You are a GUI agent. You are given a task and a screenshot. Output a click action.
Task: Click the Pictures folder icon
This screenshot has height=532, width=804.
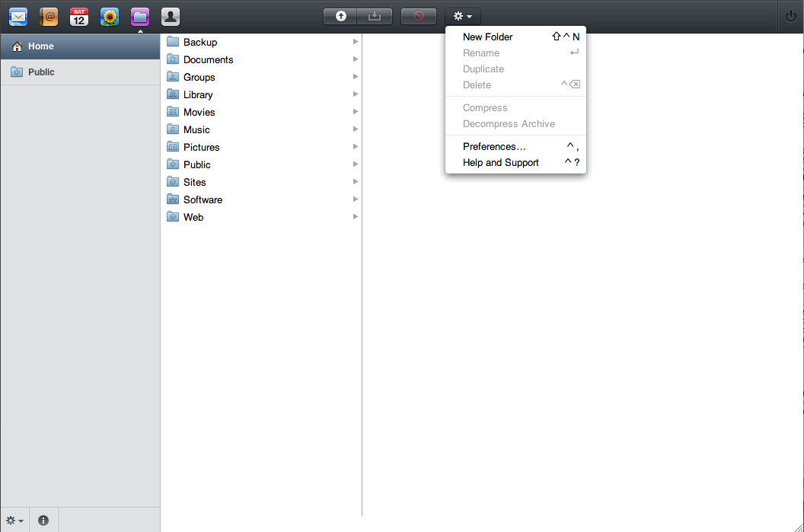coord(173,147)
